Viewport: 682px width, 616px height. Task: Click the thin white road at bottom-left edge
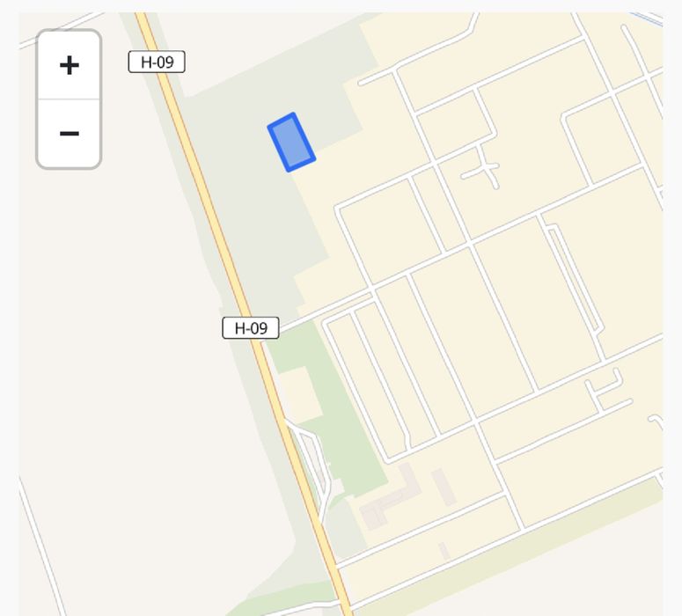[x=41, y=546]
